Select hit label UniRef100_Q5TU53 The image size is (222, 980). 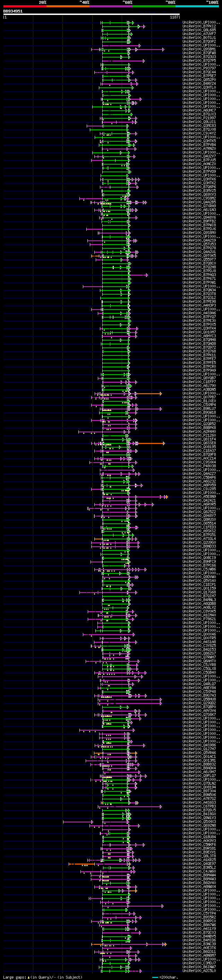(x=199, y=244)
